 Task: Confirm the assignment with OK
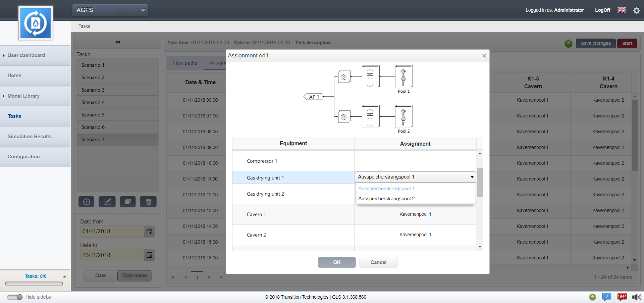(x=337, y=262)
